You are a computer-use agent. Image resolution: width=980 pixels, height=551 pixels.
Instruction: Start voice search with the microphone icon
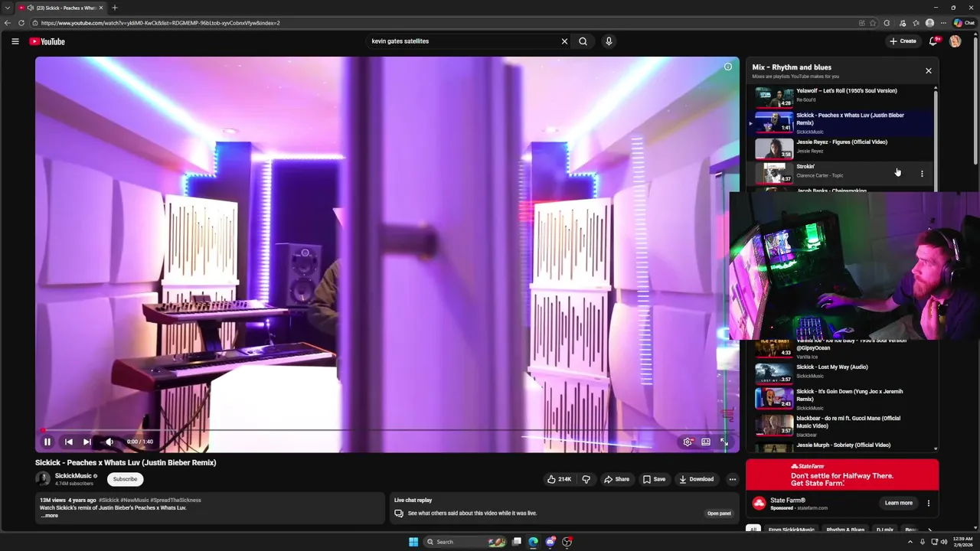pyautogui.click(x=609, y=41)
